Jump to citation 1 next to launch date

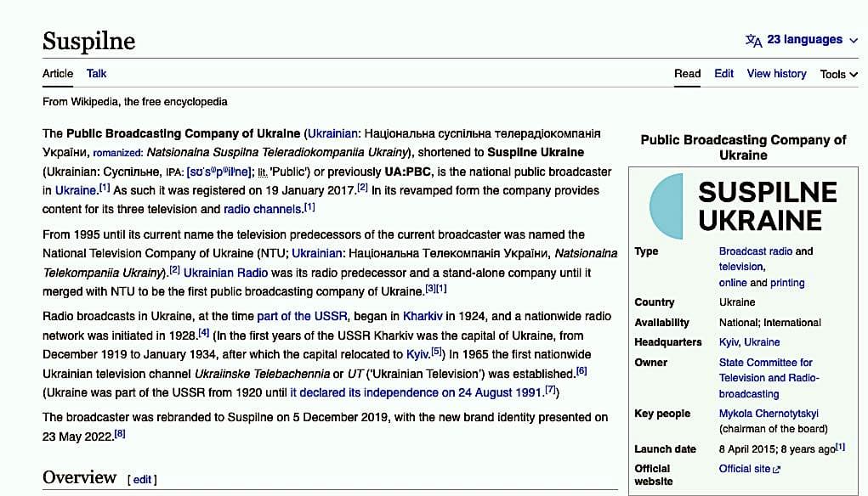(840, 446)
